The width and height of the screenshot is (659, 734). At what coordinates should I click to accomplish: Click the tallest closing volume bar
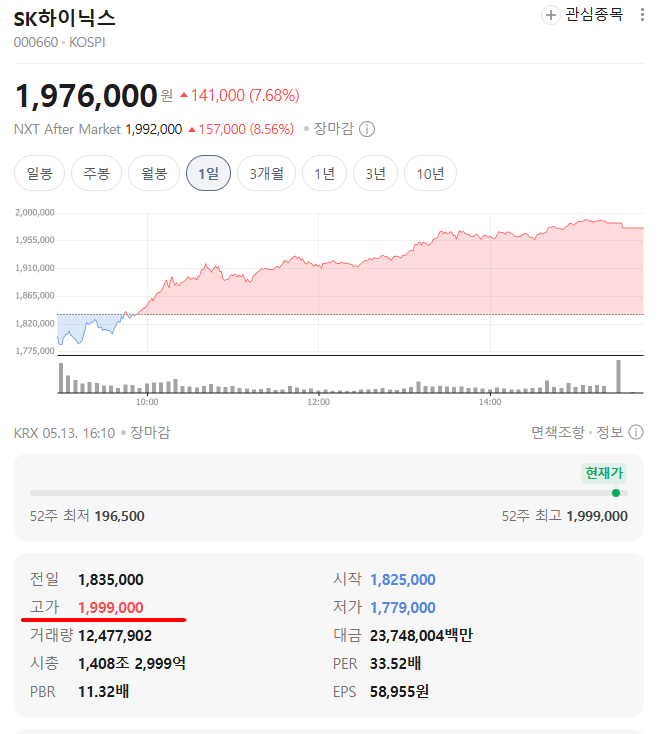tap(618, 376)
